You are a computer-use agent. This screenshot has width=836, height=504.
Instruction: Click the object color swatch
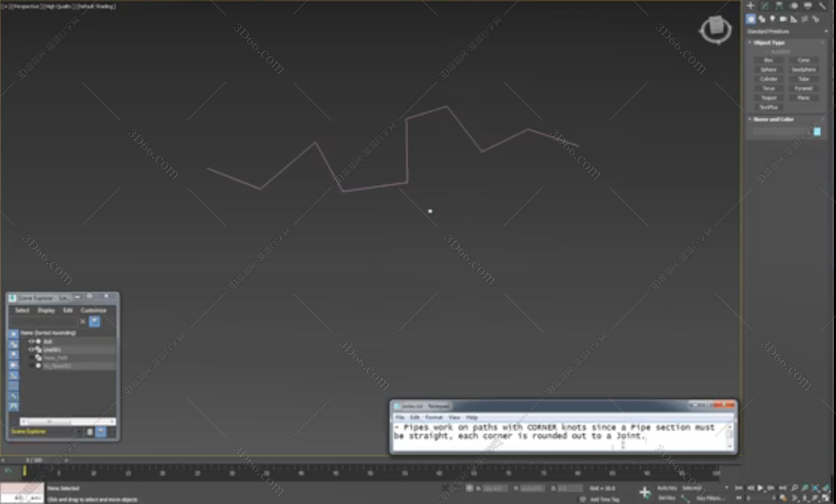(817, 131)
